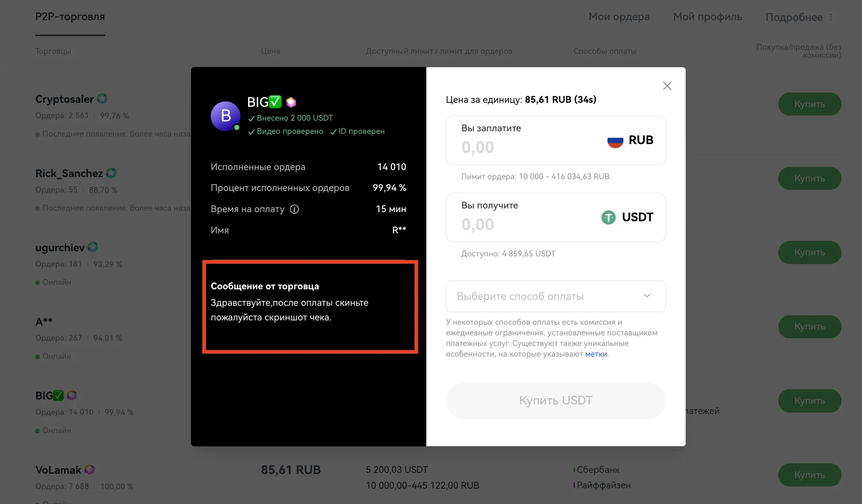The height and width of the screenshot is (504, 862).
Task: Follow the метки link
Action: pyautogui.click(x=596, y=354)
